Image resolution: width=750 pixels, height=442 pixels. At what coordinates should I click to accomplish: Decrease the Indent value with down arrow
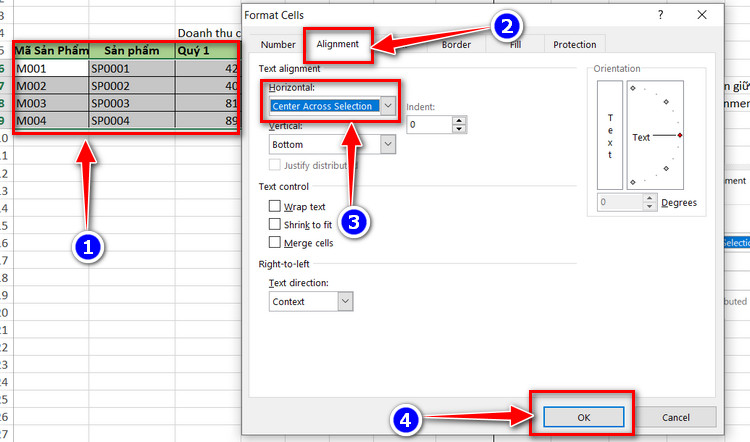coord(459,129)
